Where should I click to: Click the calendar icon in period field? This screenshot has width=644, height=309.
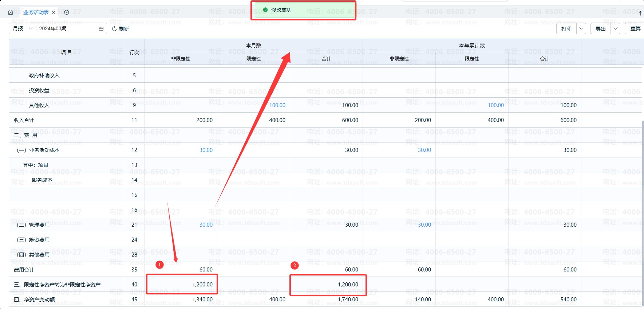pyautogui.click(x=101, y=28)
